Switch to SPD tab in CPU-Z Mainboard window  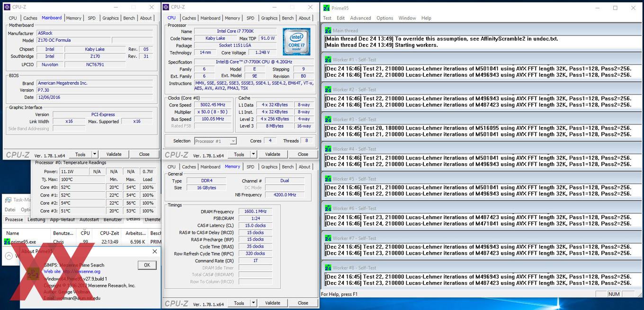click(x=91, y=18)
